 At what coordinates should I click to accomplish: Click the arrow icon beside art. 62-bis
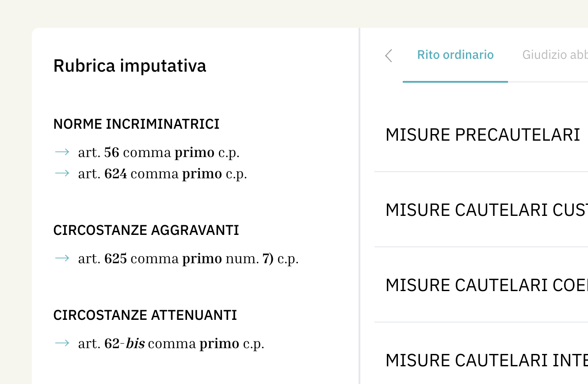(62, 343)
